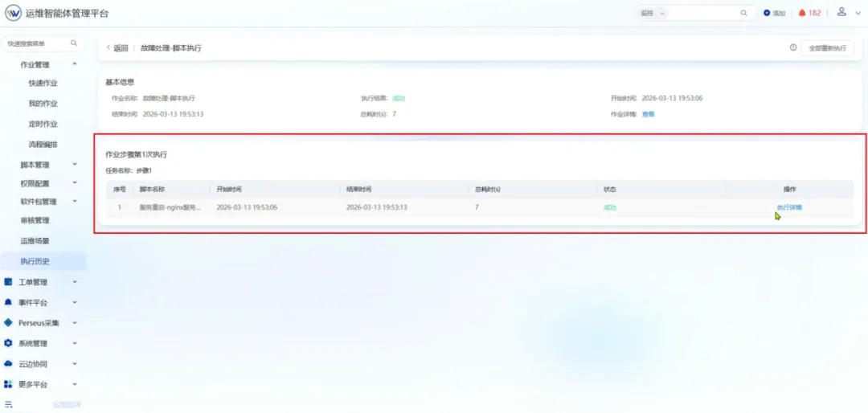Expand the 工单管理 chevron
Image resolution: width=868 pixels, height=413 pixels.
point(75,282)
